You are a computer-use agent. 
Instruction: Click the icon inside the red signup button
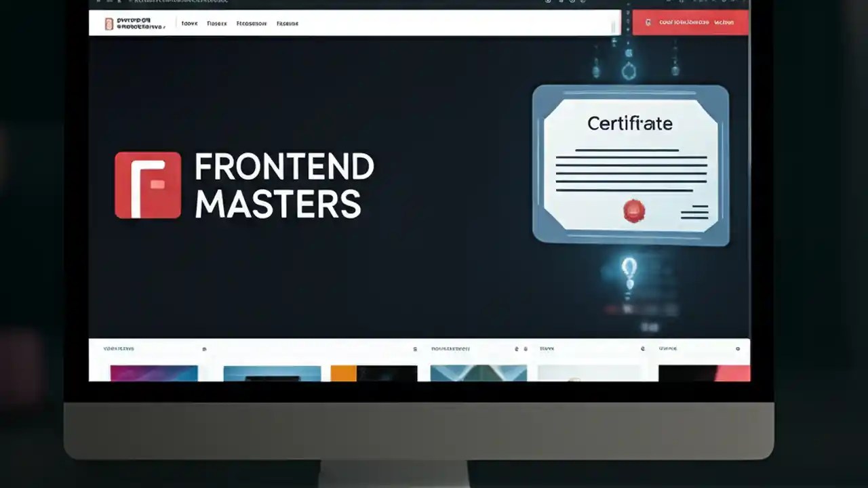tap(648, 22)
